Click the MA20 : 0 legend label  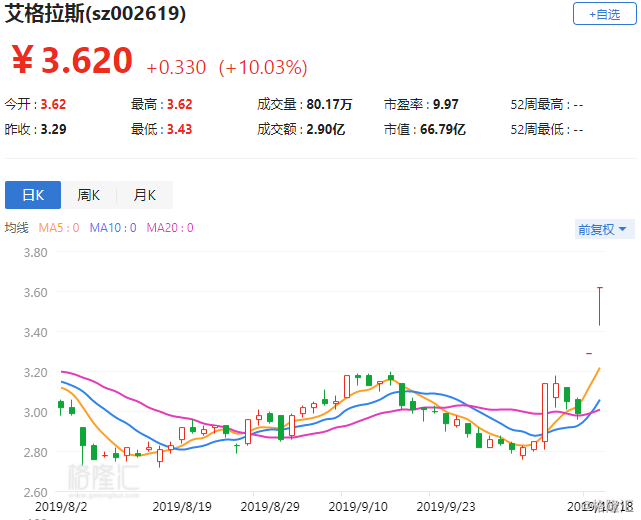tap(170, 228)
